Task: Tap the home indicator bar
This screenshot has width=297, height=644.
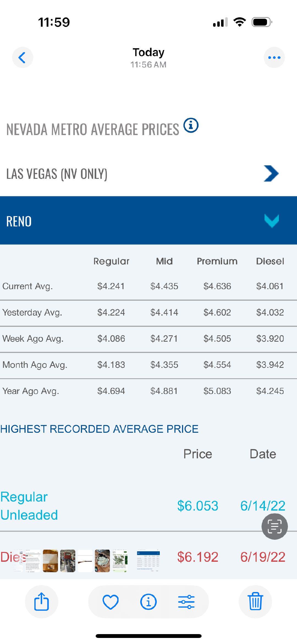Action: (148, 636)
